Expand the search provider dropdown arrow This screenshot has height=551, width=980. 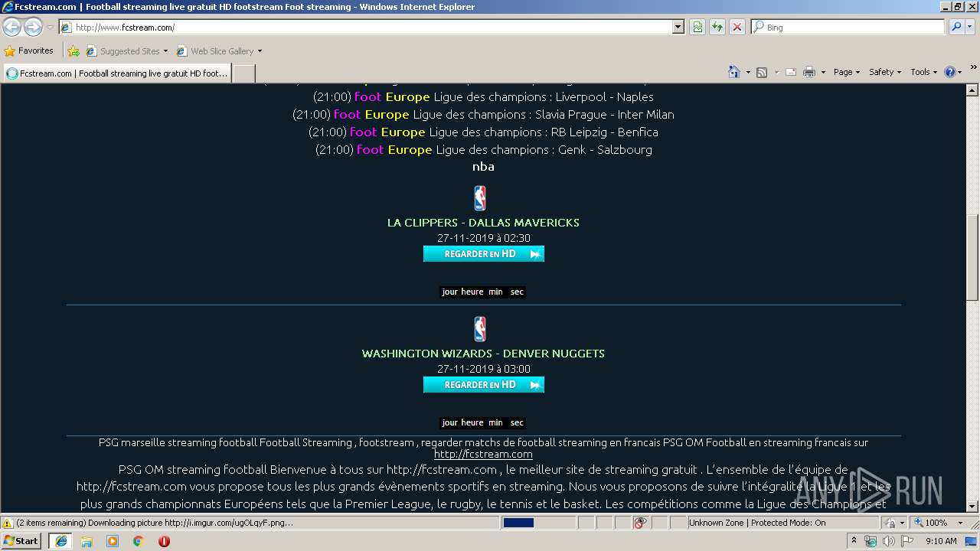point(970,27)
